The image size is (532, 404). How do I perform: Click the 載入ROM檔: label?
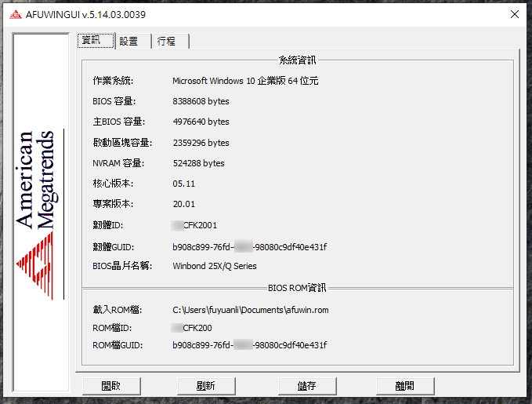(118, 310)
